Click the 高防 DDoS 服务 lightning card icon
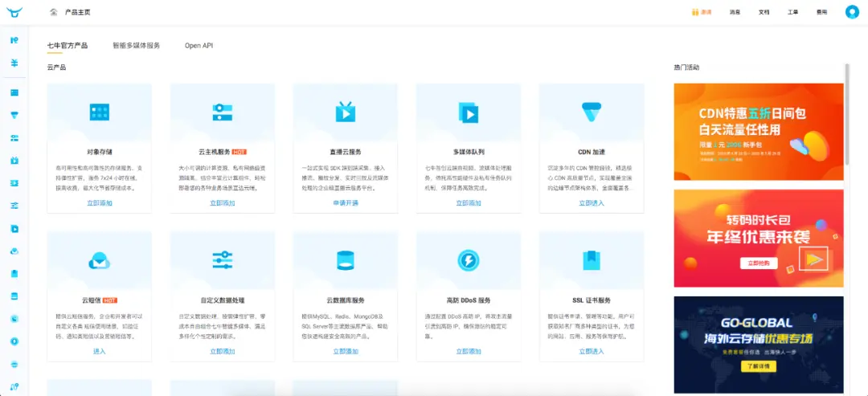The height and width of the screenshot is (396, 868). click(x=469, y=260)
